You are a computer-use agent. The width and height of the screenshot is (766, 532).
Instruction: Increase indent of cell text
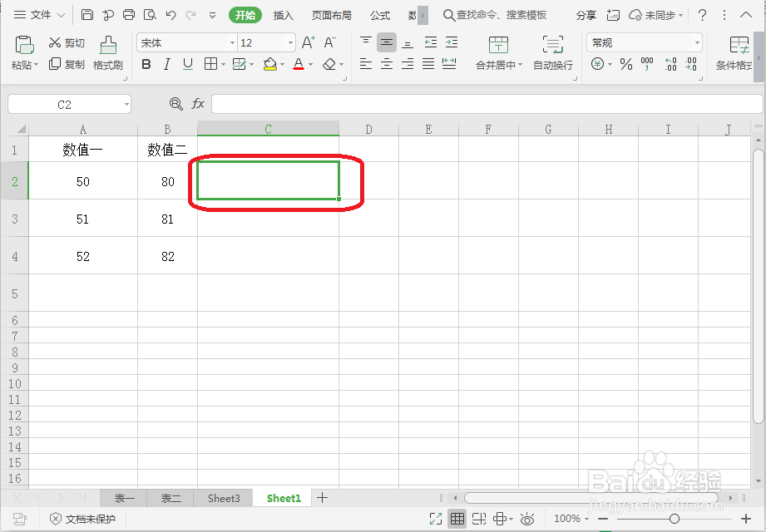click(452, 42)
